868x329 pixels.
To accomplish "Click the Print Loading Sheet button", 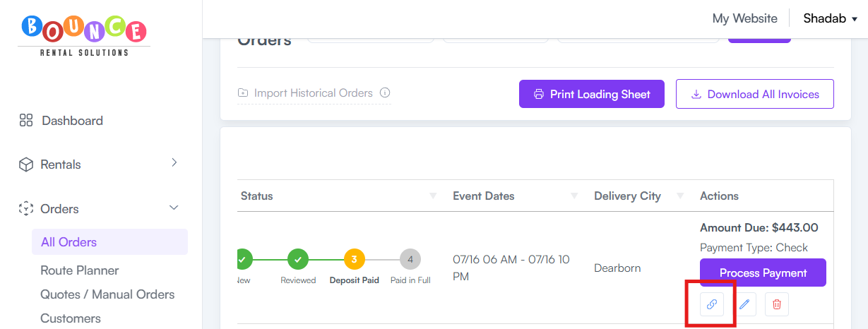I will point(592,94).
